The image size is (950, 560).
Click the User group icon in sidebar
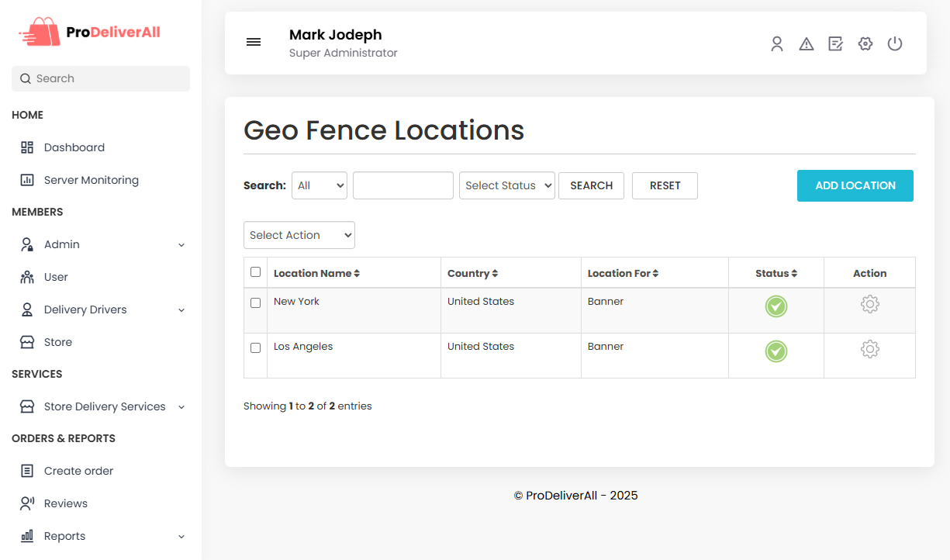(27, 277)
